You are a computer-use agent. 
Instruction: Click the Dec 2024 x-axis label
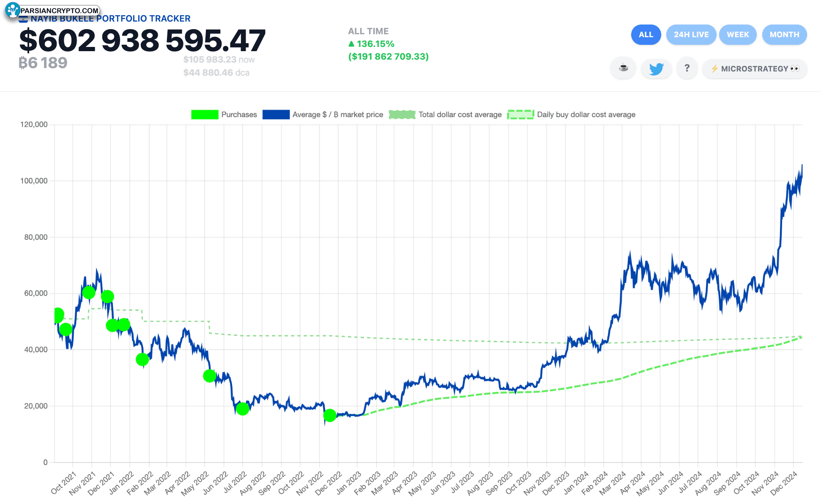point(783,483)
